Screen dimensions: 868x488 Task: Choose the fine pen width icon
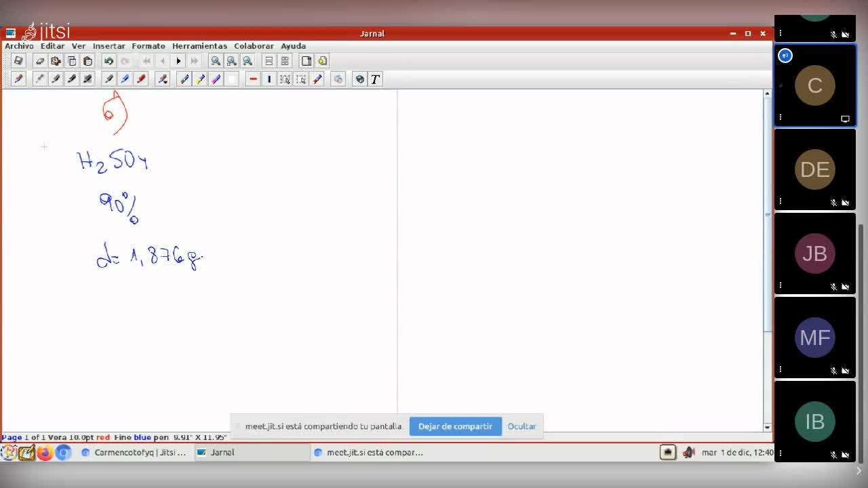[40, 79]
